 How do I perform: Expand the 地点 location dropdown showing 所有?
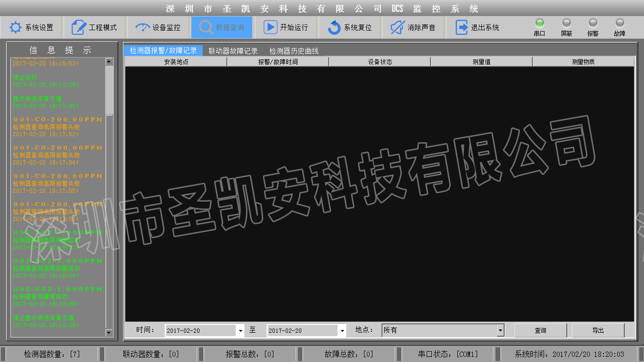click(500, 331)
